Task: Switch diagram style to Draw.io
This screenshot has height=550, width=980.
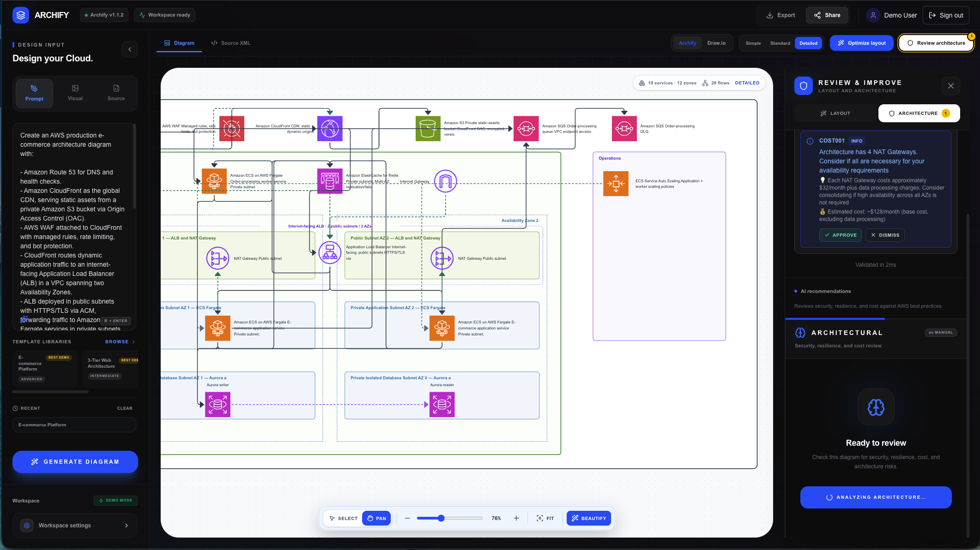Action: pyautogui.click(x=716, y=43)
